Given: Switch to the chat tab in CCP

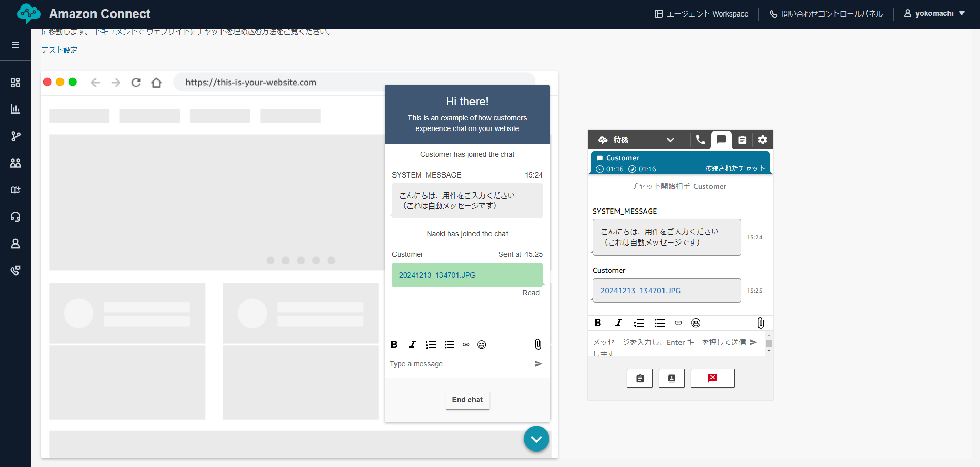Looking at the screenshot, I should click(721, 140).
